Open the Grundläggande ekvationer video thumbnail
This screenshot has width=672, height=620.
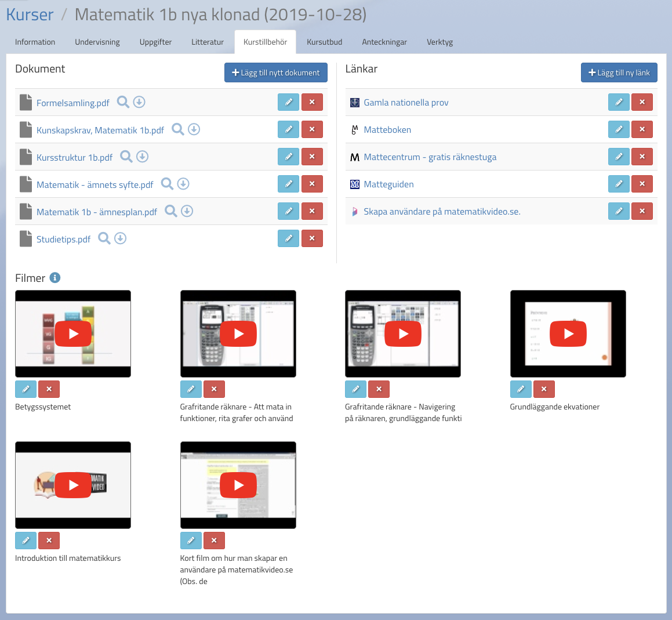click(x=568, y=333)
